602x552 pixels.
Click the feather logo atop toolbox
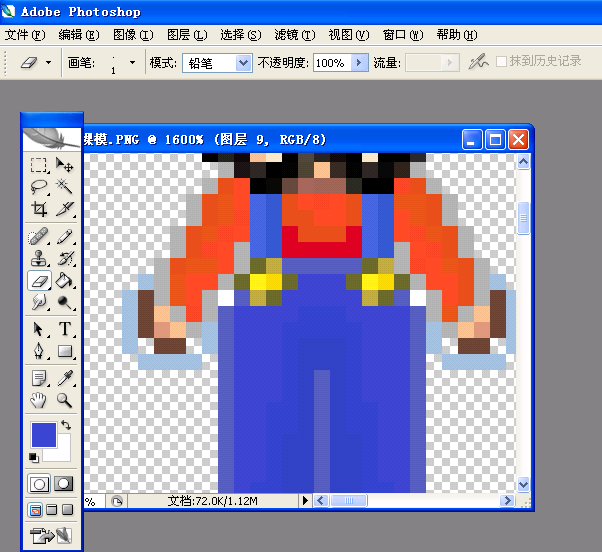click(x=51, y=139)
